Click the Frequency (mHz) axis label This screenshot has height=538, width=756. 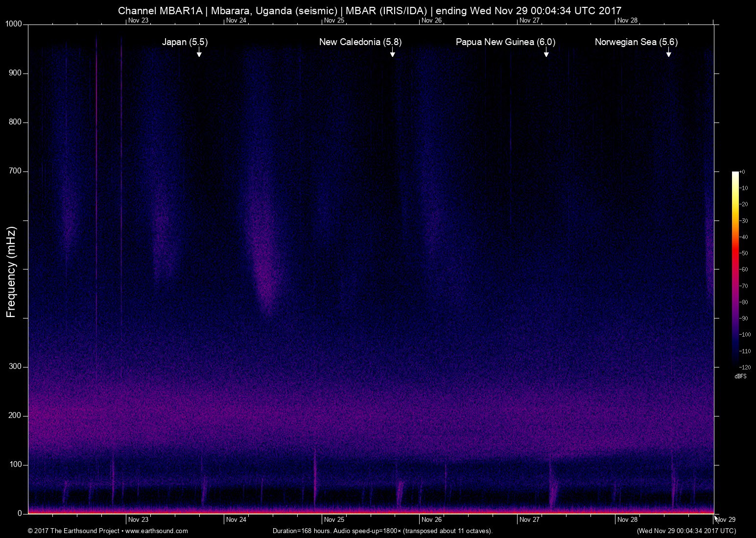click(x=11, y=272)
